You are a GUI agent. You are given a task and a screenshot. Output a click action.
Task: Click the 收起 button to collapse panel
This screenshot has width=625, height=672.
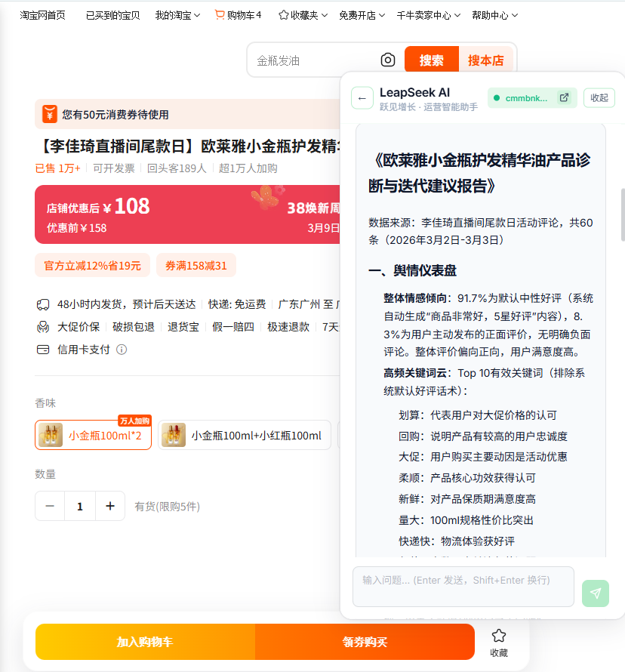tap(599, 98)
